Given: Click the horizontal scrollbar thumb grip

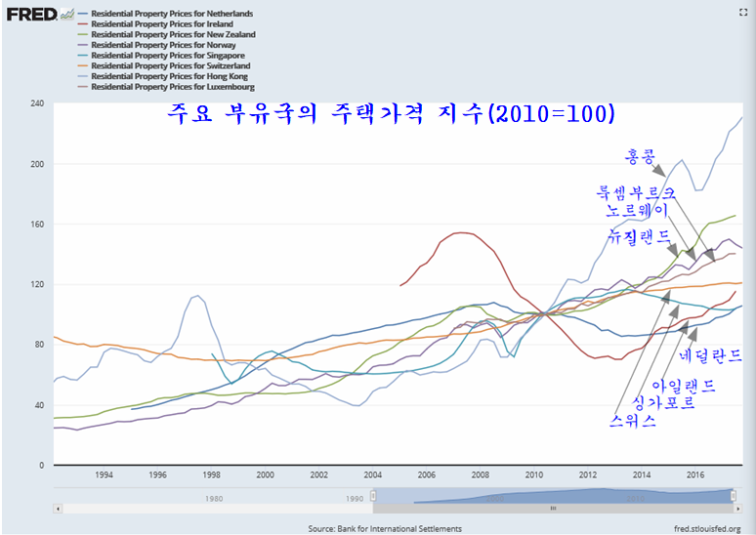Looking at the screenshot, I should coord(553,509).
